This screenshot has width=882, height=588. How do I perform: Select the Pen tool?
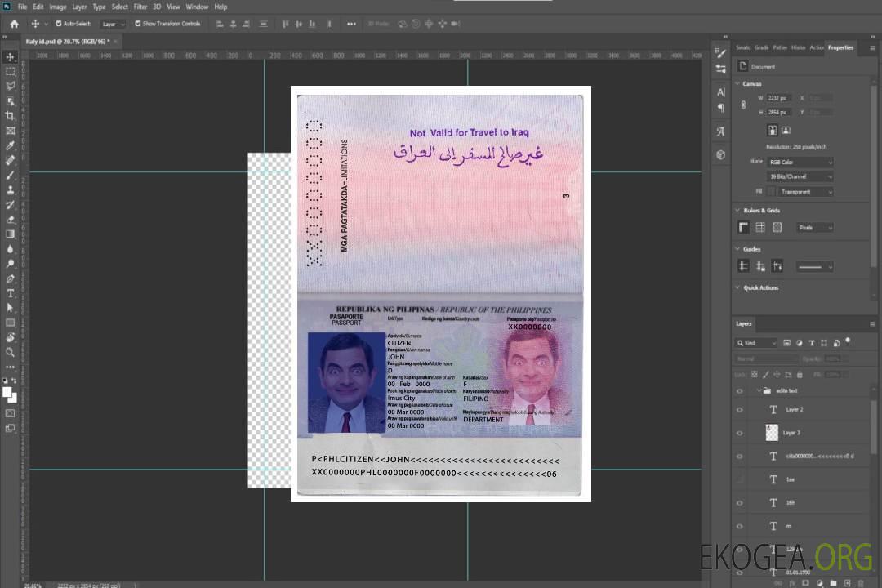tap(10, 278)
